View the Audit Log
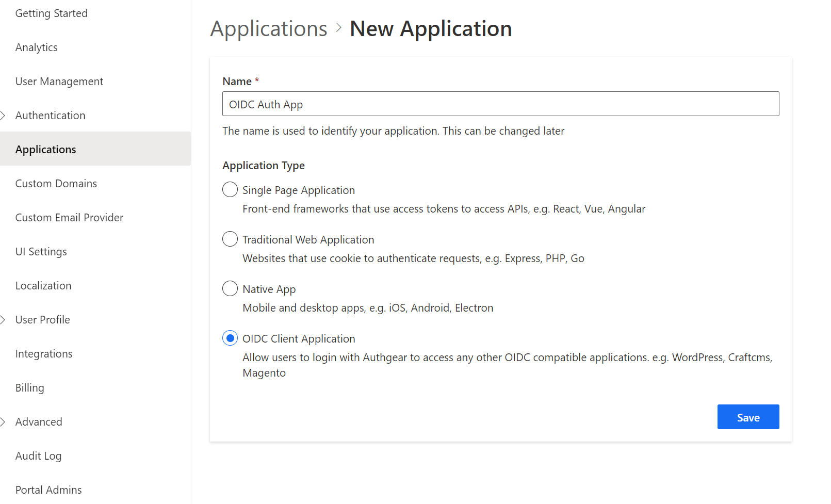This screenshot has height=504, width=831. pyautogui.click(x=38, y=456)
